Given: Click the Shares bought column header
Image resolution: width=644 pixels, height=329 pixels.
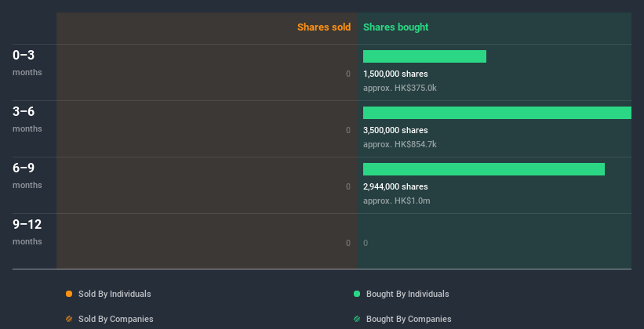Looking at the screenshot, I should click(x=396, y=27).
